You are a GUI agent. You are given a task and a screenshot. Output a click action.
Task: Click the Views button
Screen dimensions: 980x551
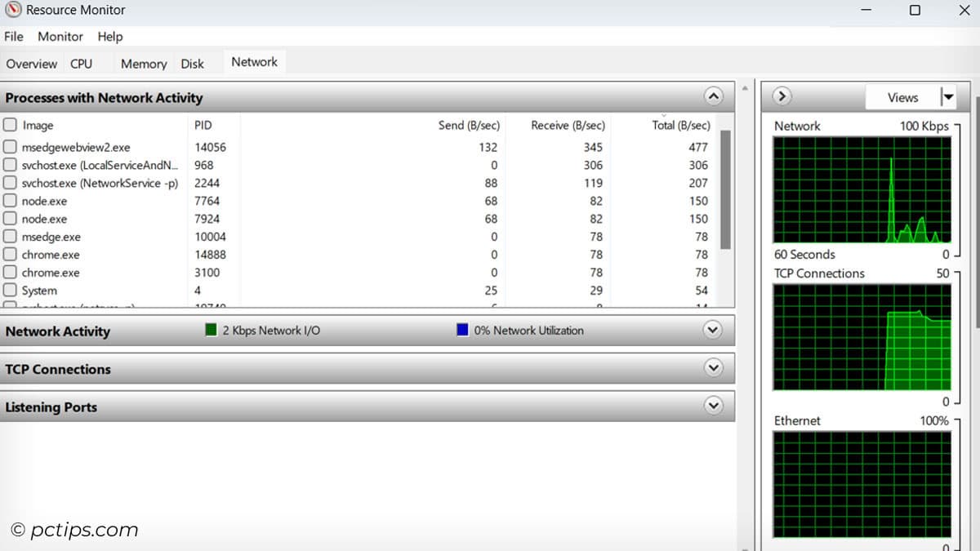point(902,97)
